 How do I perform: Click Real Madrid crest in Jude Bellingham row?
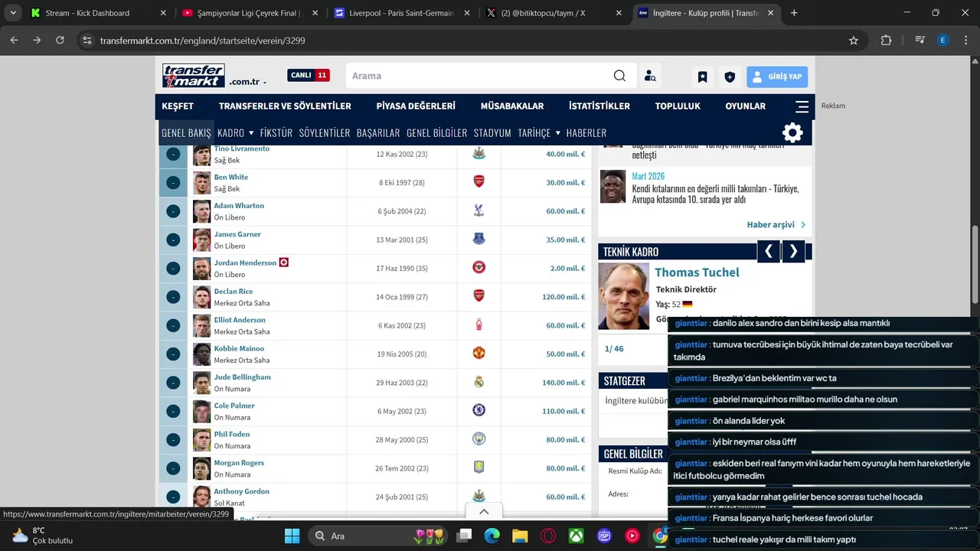click(x=479, y=382)
